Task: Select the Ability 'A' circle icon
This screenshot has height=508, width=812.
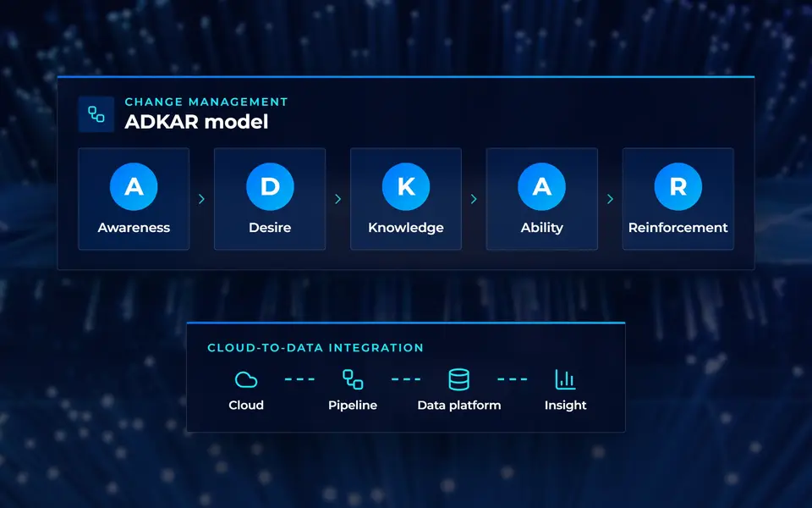Action: 541,186
